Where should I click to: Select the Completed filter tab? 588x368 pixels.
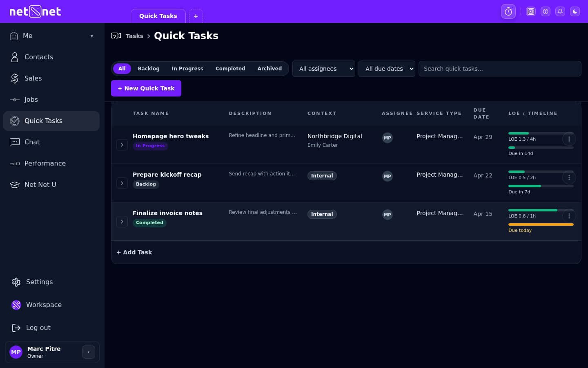coord(230,69)
